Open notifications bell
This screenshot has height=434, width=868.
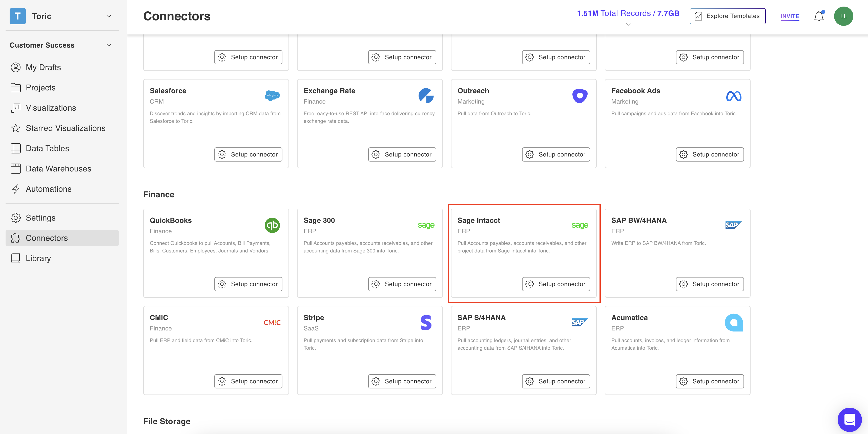[819, 16]
